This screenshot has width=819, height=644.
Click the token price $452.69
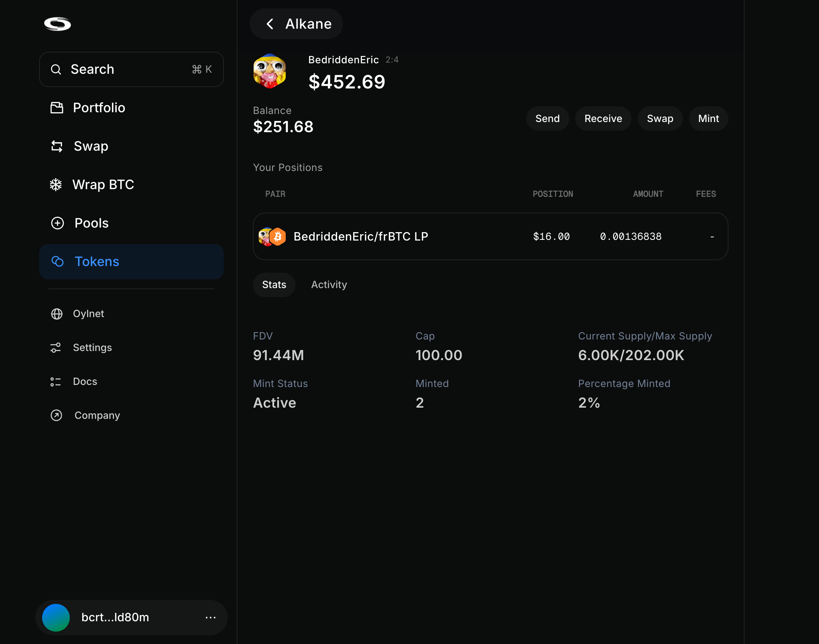(347, 82)
